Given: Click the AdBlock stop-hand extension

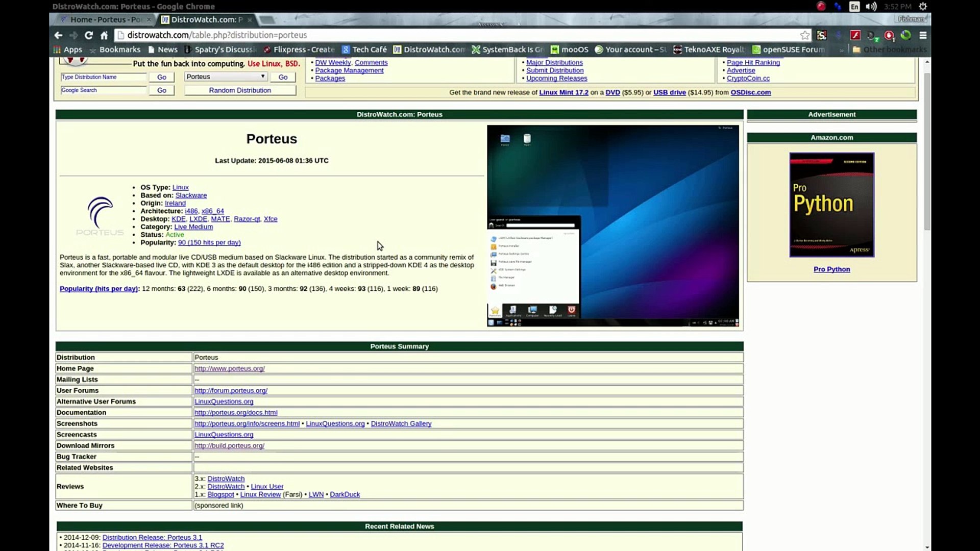Looking at the screenshot, I should click(x=889, y=35).
